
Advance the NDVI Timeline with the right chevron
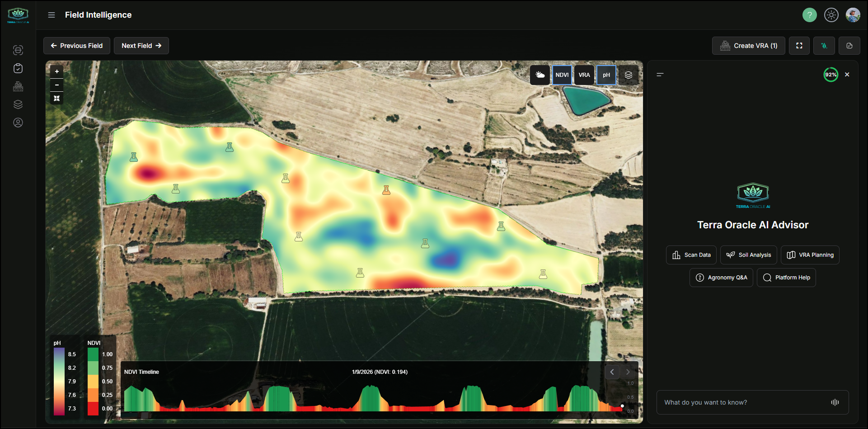click(x=628, y=372)
